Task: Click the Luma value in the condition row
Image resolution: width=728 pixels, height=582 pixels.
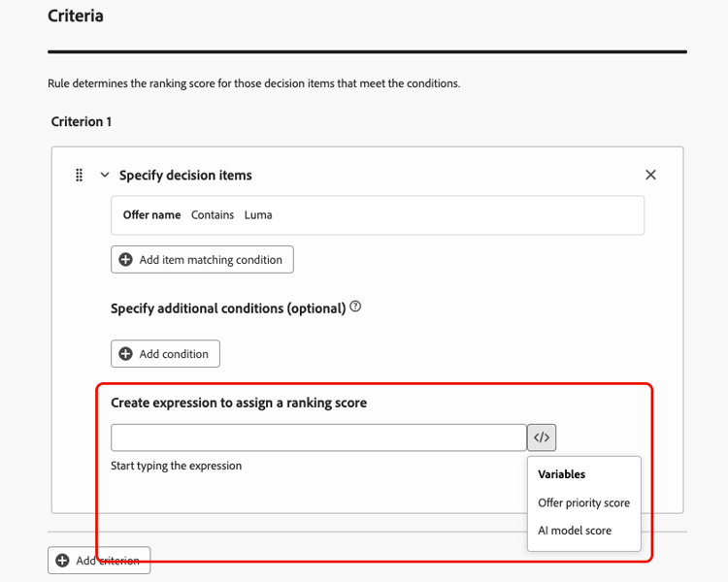Action: (x=258, y=215)
